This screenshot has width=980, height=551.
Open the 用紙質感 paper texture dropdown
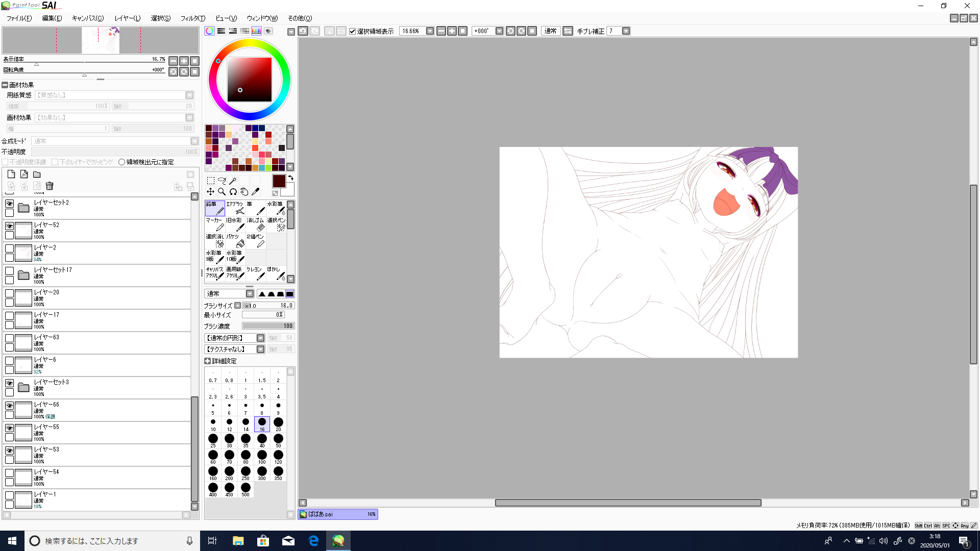click(x=189, y=95)
